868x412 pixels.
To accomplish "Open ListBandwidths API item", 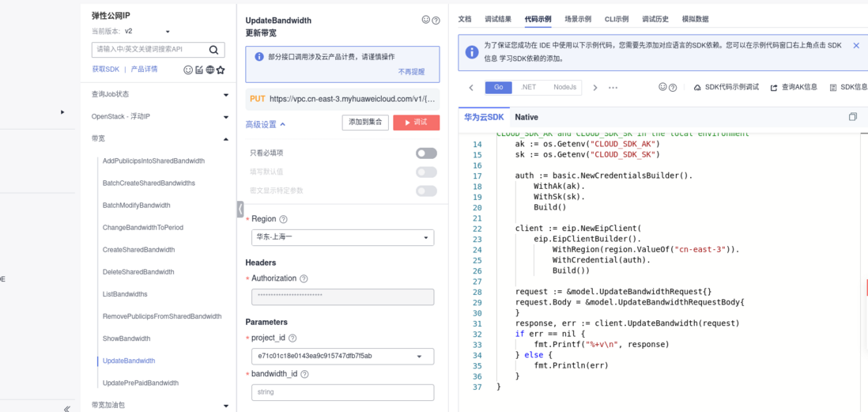I will coord(125,294).
